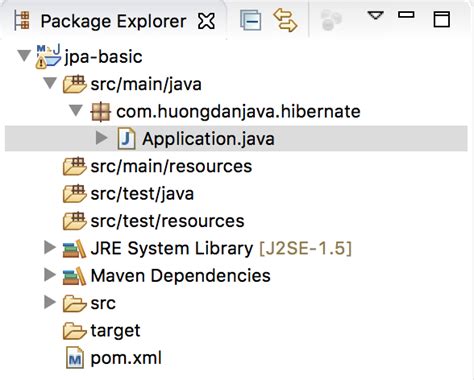Screen dimensions: 474x380
Task: Click the src/main/java folder icon
Action: tap(75, 84)
